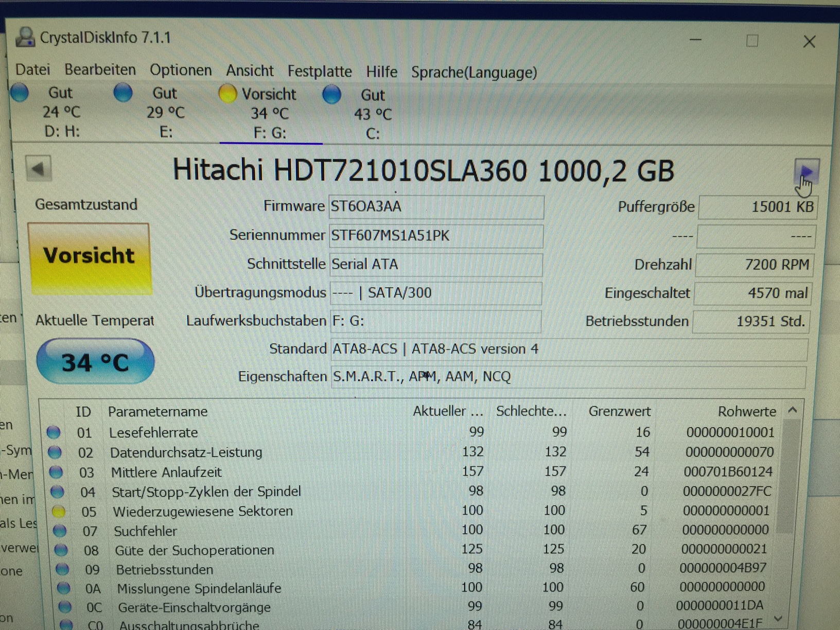The height and width of the screenshot is (630, 840).
Task: Open the Sprache(Language) menu
Action: click(x=474, y=72)
